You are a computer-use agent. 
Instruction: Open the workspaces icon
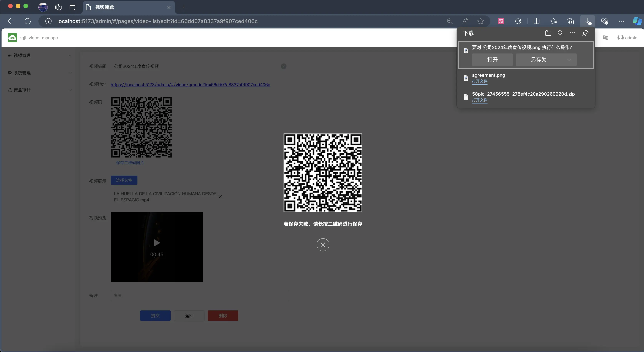(x=58, y=7)
